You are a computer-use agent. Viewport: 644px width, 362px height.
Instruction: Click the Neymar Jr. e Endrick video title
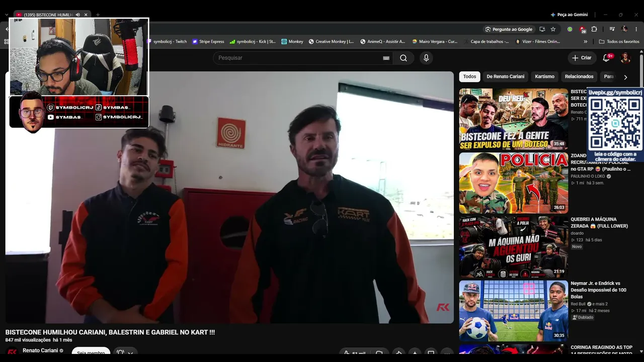pyautogui.click(x=598, y=290)
